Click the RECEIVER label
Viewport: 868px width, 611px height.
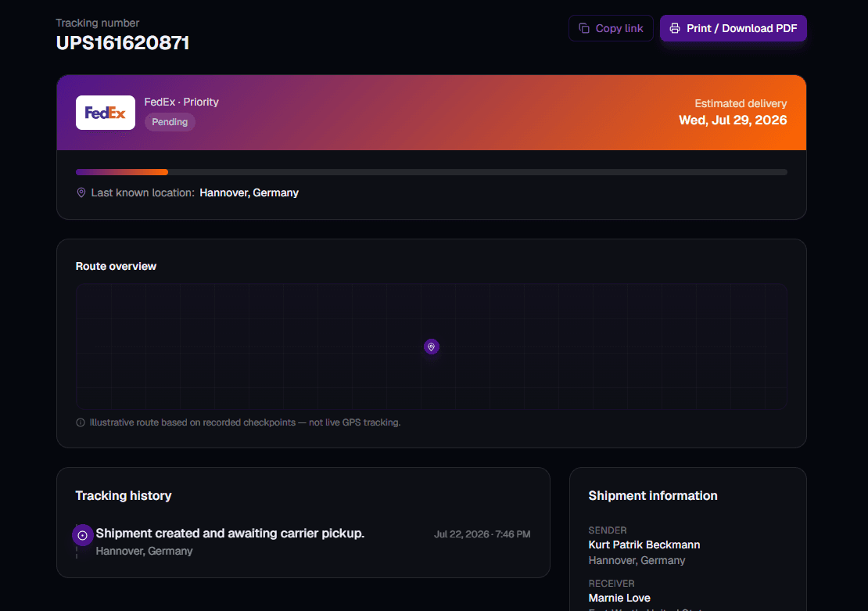click(x=612, y=584)
